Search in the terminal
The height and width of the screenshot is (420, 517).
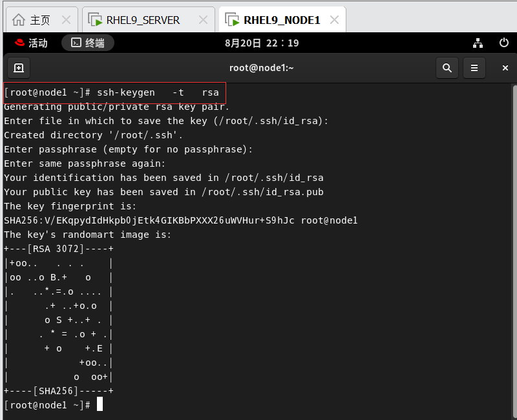coord(447,68)
